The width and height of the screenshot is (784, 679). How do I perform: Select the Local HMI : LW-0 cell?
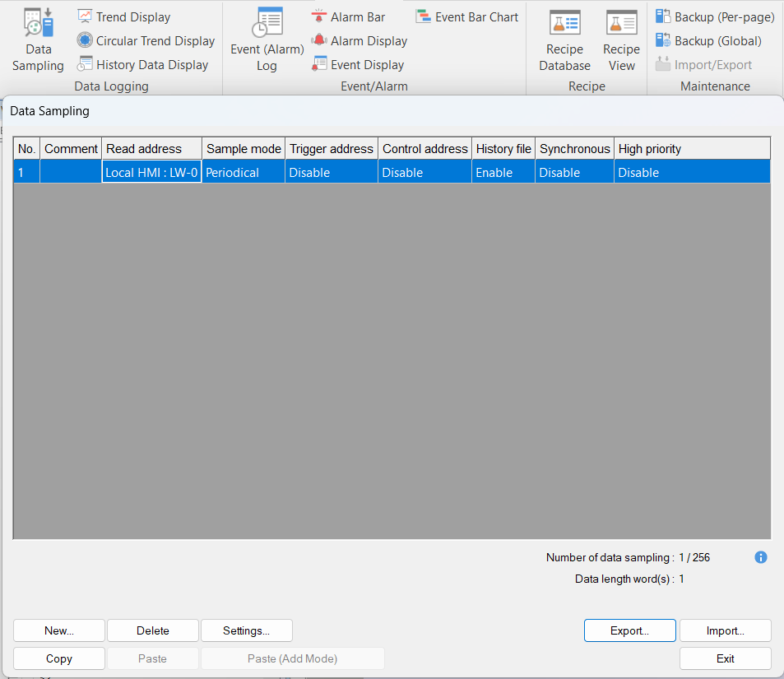[151, 172]
